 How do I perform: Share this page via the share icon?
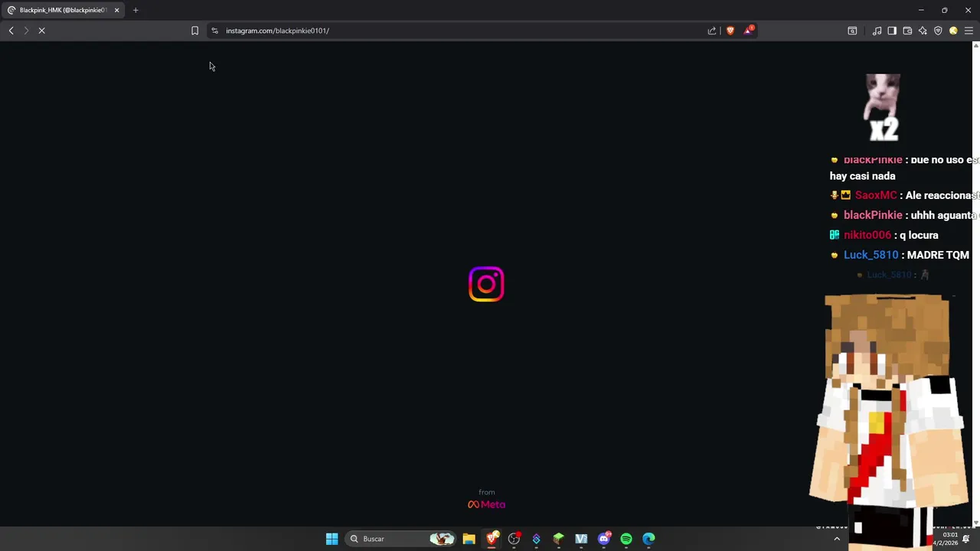[712, 31]
